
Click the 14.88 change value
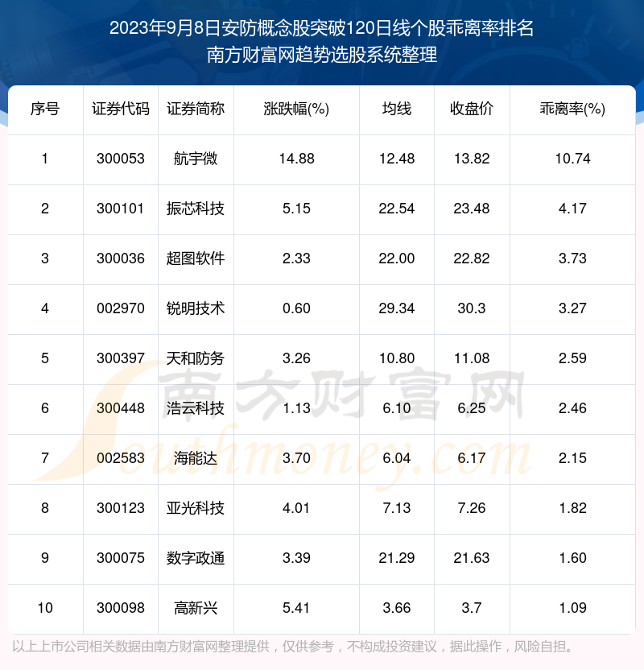[x=296, y=159]
